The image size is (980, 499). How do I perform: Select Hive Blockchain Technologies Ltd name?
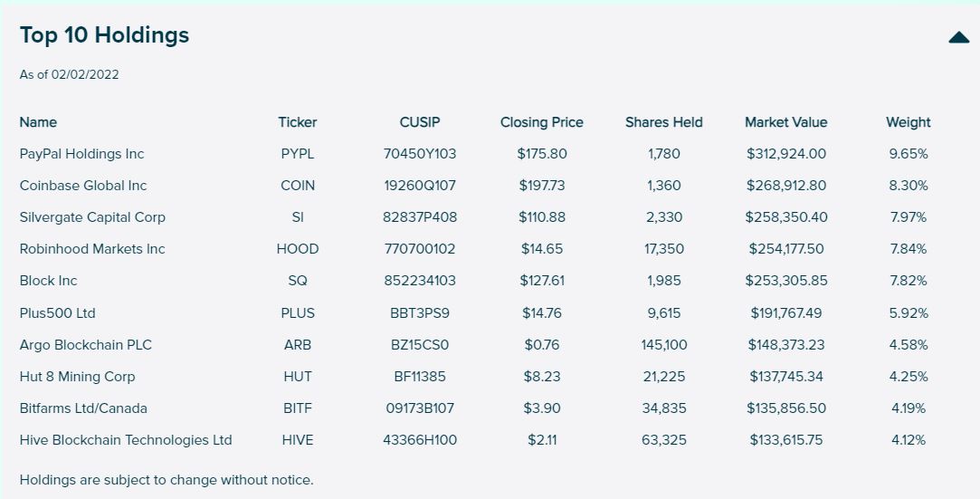pyautogui.click(x=126, y=440)
